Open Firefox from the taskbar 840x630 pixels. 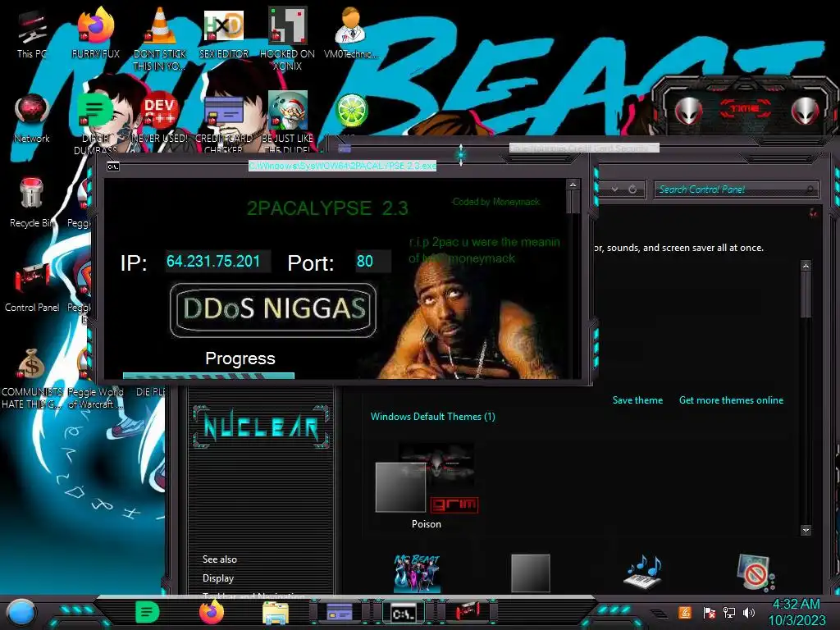coord(211,612)
